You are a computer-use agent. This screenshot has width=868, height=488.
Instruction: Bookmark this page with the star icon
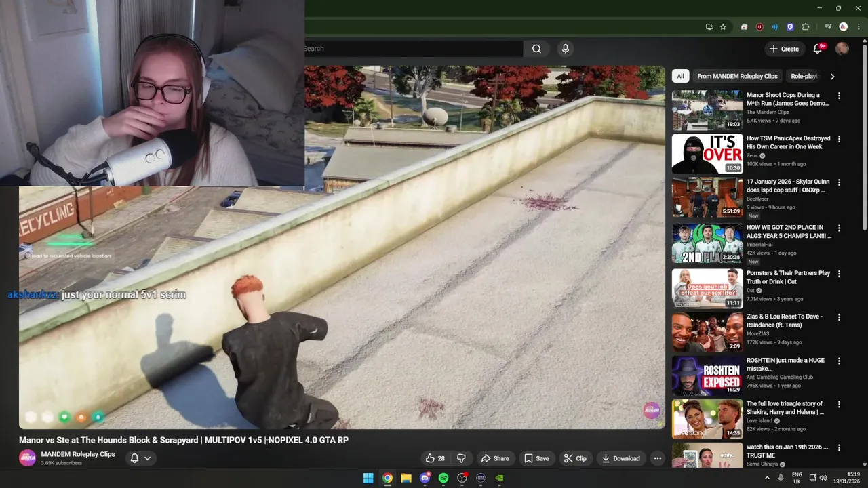[x=723, y=27]
